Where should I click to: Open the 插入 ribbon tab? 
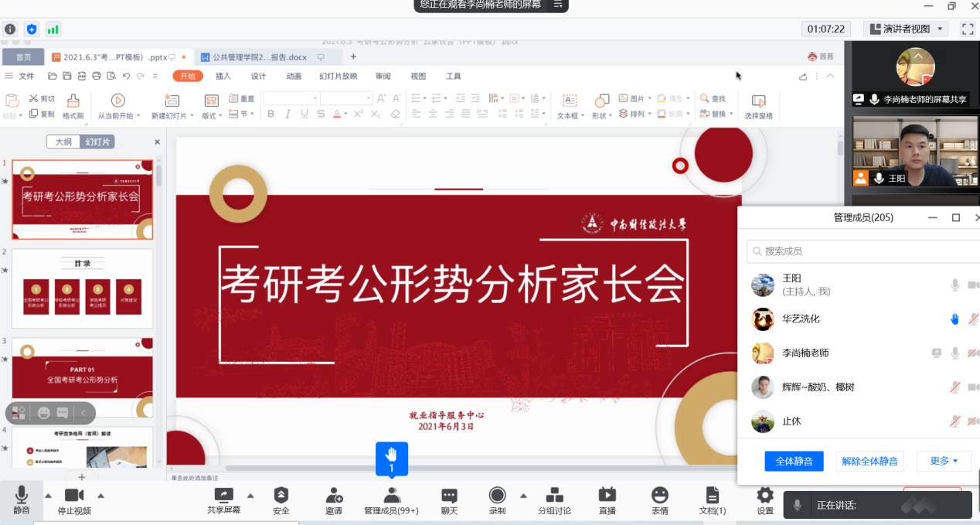223,76
